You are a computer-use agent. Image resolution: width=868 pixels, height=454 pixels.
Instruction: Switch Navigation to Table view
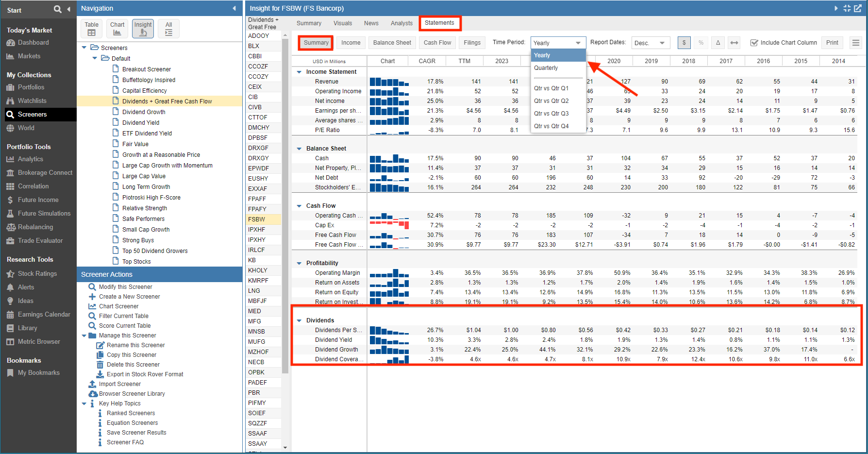click(x=91, y=29)
